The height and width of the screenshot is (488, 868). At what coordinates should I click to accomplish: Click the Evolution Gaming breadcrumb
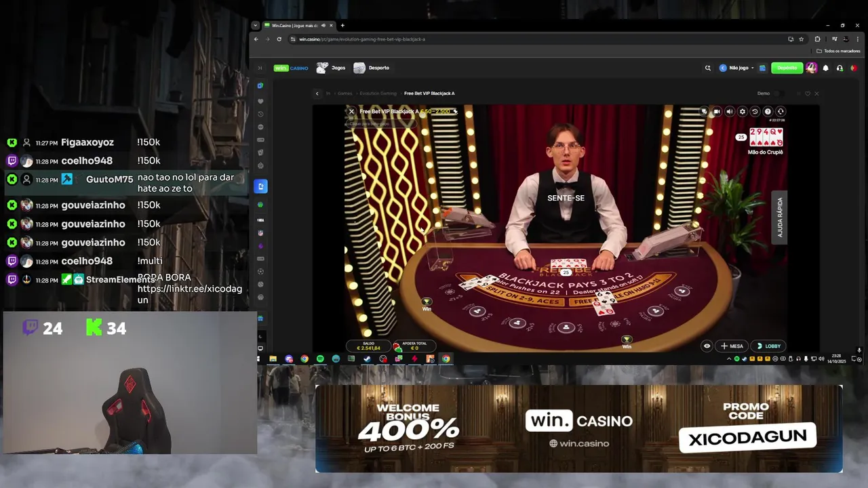point(378,94)
